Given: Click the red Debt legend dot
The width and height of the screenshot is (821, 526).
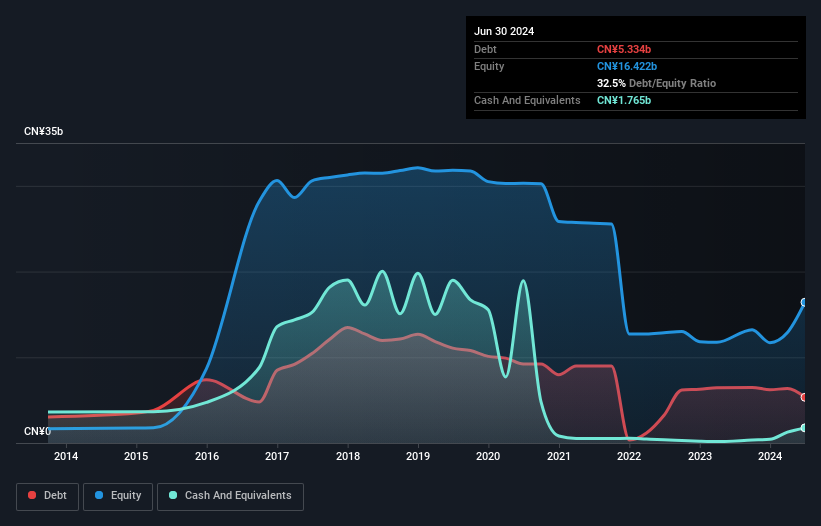Looking at the screenshot, I should click(x=32, y=495).
